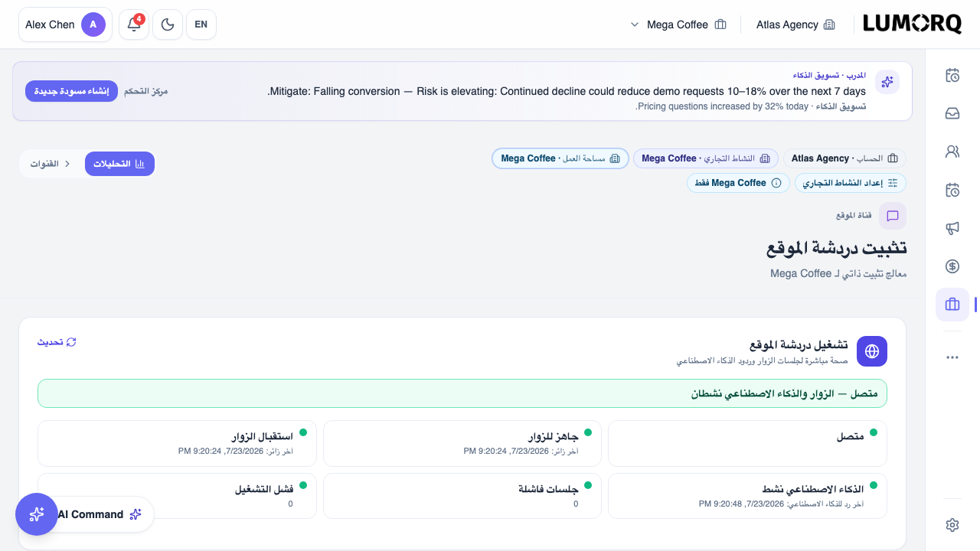Select the جلسات فاشلة status card
This screenshot has height=551, width=980.
point(462,496)
